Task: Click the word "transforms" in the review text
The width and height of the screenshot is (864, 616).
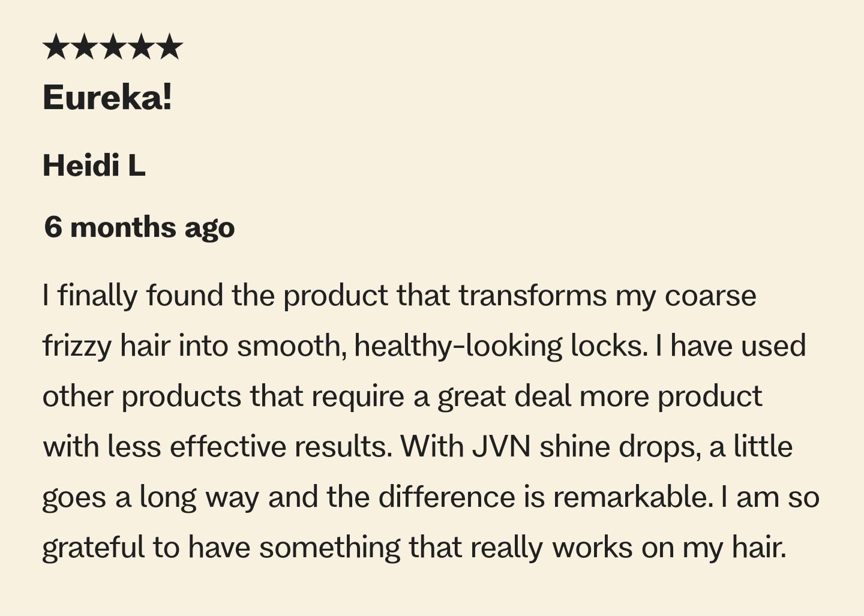Action: (x=533, y=296)
